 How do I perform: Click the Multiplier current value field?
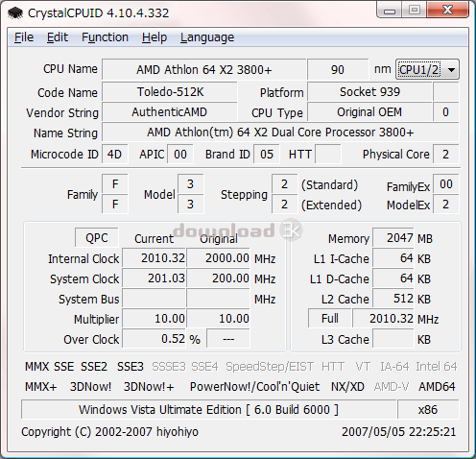point(154,319)
